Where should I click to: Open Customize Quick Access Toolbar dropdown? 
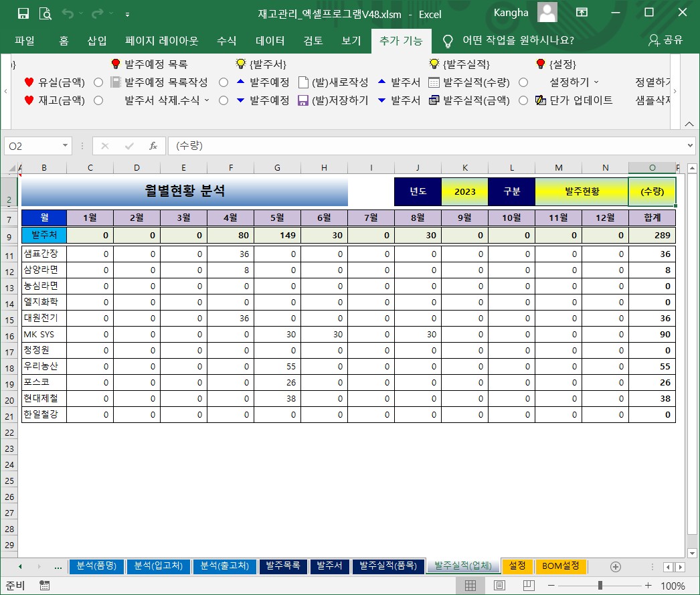point(128,15)
